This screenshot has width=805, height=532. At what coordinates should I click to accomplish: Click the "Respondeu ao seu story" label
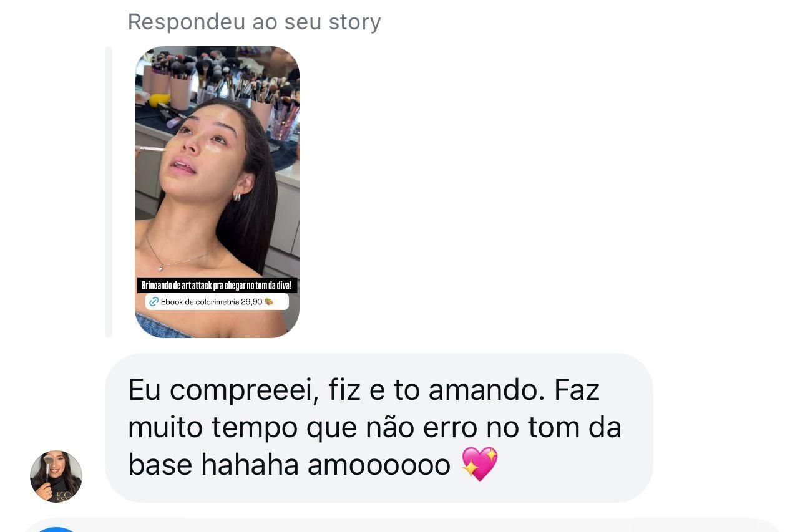[x=254, y=22]
